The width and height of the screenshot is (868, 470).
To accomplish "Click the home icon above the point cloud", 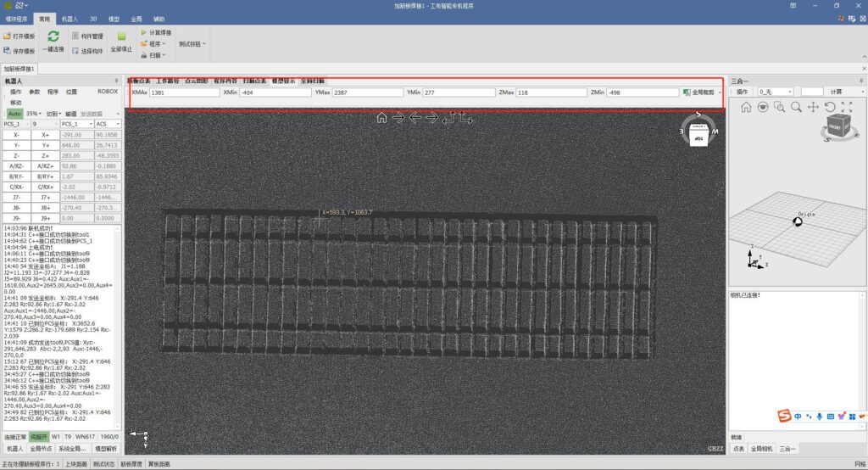I will pos(382,118).
